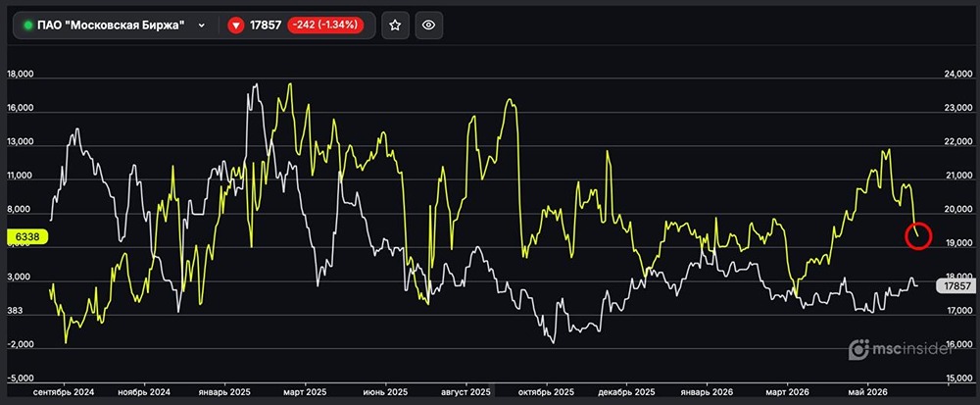This screenshot has height=405, width=980.
Task: Select май 2026 on the time axis
Action: tap(867, 392)
